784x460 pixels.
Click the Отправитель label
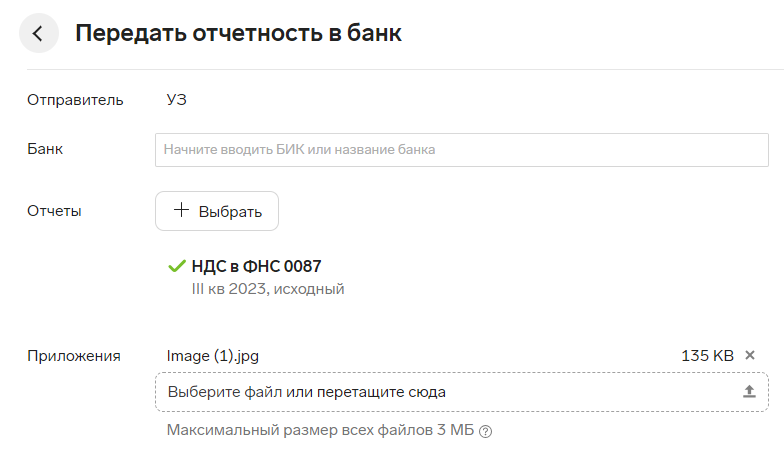75,100
